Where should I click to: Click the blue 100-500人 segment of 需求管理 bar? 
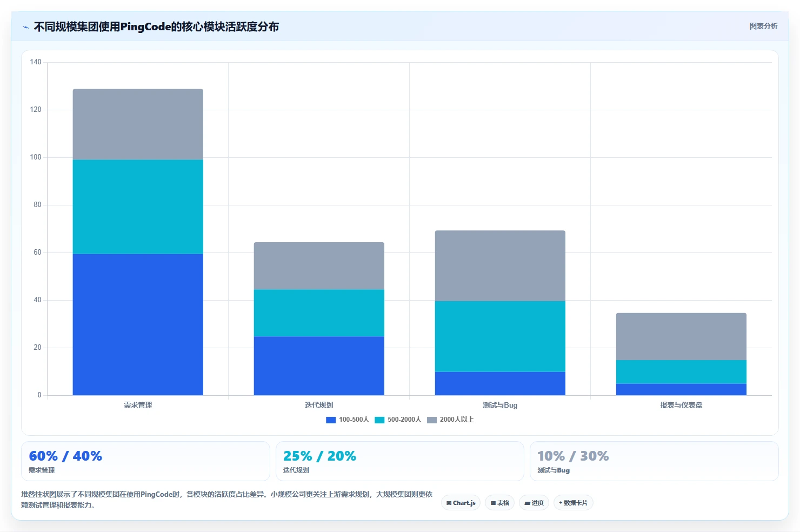[138, 324]
